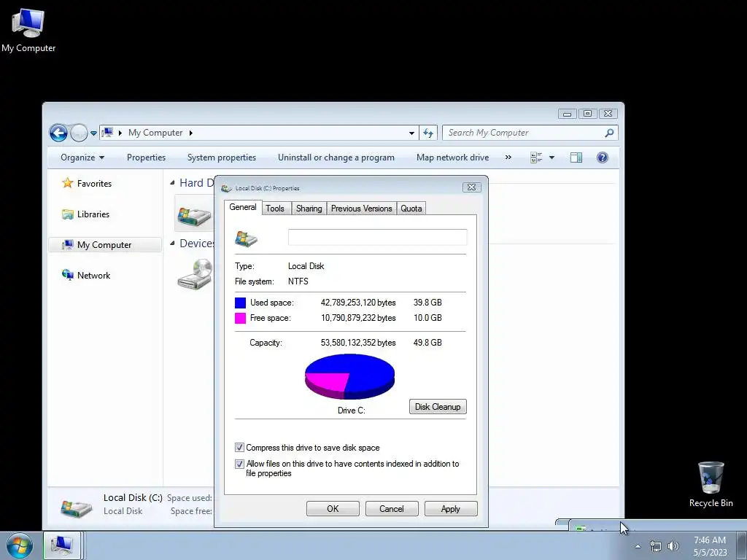Screen dimensions: 747x560
Task: Open view options dropdown arrow
Action: point(551,157)
